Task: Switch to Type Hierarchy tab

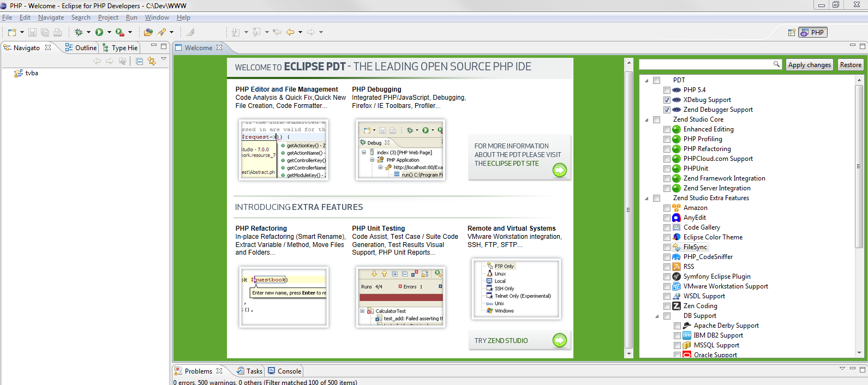Action: 120,48
